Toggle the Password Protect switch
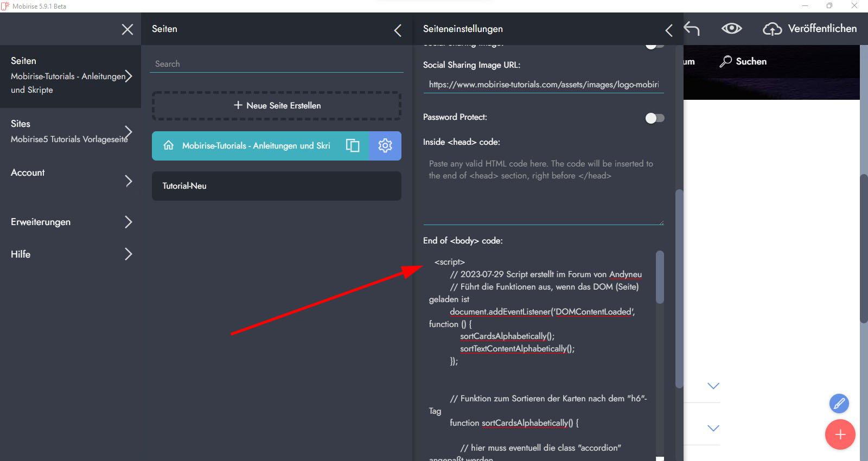868x461 pixels. pyautogui.click(x=655, y=118)
